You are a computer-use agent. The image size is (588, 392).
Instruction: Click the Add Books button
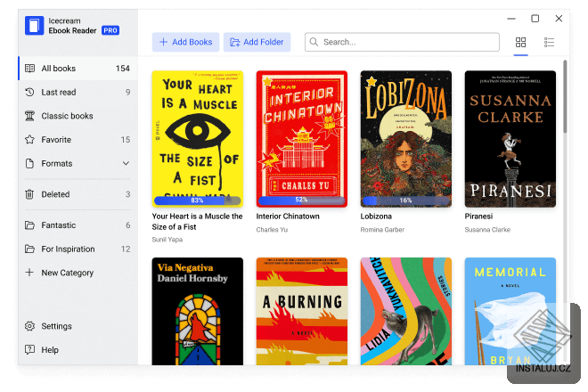[185, 42]
